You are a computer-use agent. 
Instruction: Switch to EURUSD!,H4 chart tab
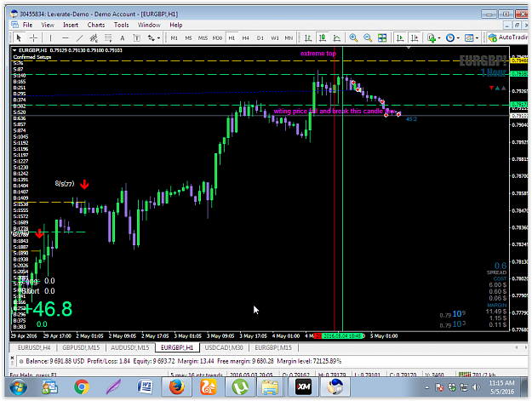point(33,347)
